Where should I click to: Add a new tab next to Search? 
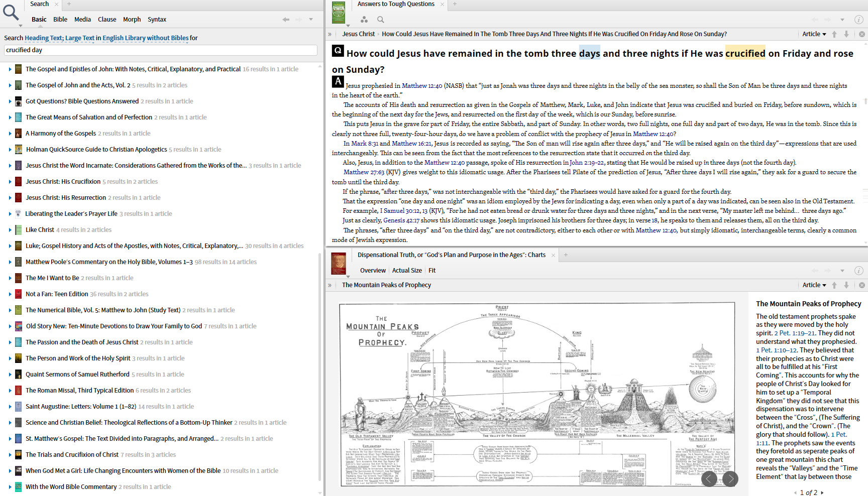(69, 4)
